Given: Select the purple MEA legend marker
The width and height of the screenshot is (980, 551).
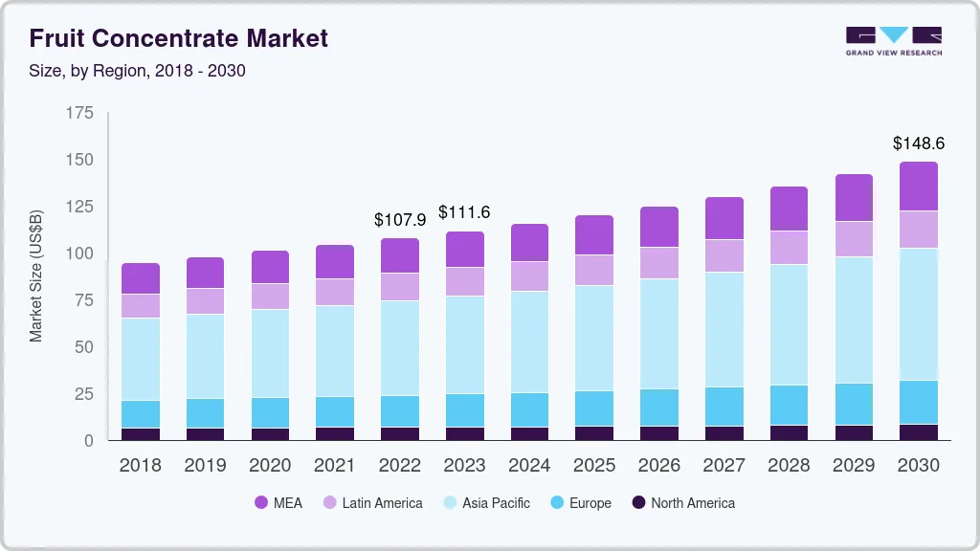Looking at the screenshot, I should click(x=262, y=502).
